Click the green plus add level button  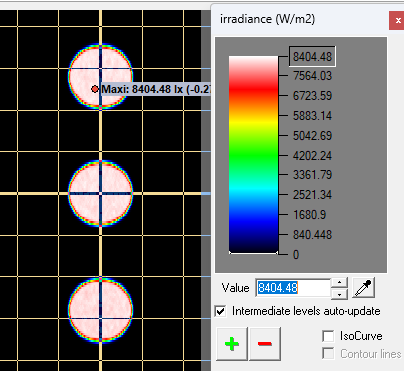tap(232, 344)
